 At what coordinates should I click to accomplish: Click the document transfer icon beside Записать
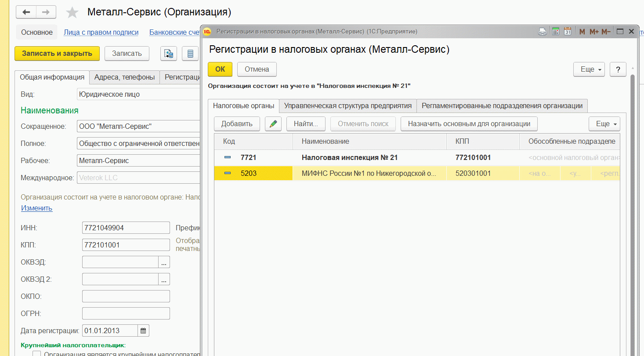[x=169, y=54]
